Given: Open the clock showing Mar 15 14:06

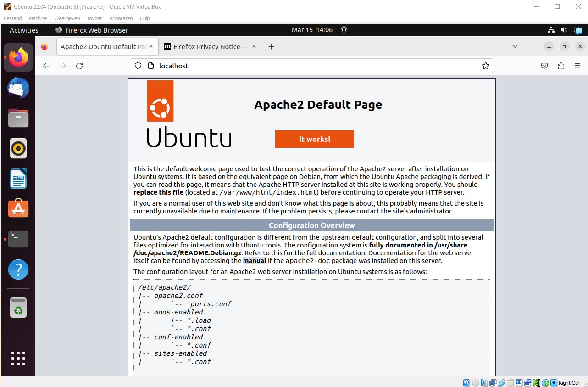Looking at the screenshot, I should click(x=312, y=30).
